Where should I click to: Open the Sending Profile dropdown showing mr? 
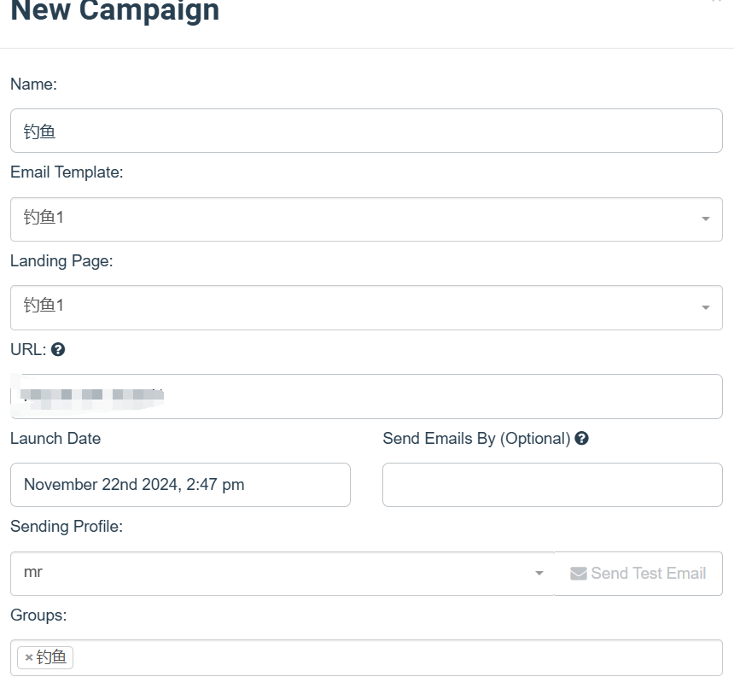[x=283, y=573]
